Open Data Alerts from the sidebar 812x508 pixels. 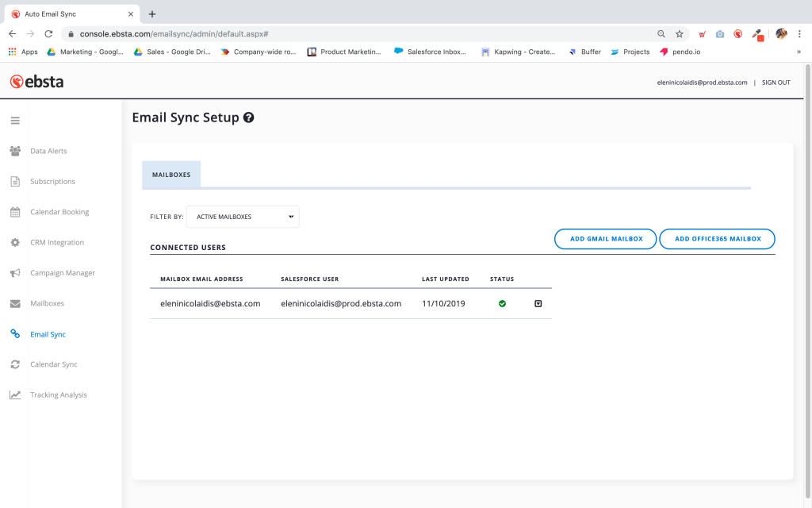[x=48, y=151]
